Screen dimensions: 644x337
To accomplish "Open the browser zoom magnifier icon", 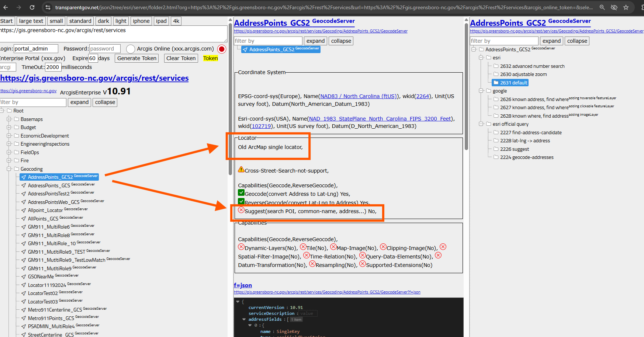I will click(602, 7).
